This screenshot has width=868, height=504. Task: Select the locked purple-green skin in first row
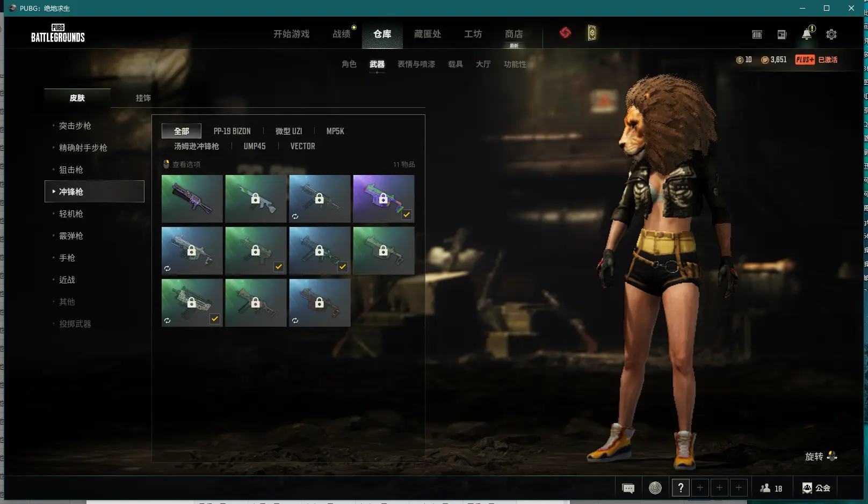coord(384,199)
